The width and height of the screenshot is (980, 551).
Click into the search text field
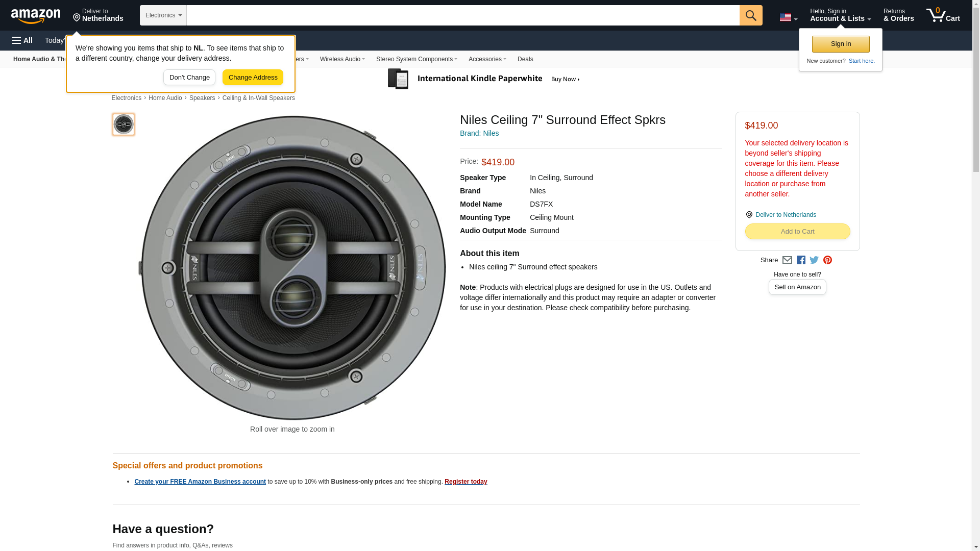point(462,15)
